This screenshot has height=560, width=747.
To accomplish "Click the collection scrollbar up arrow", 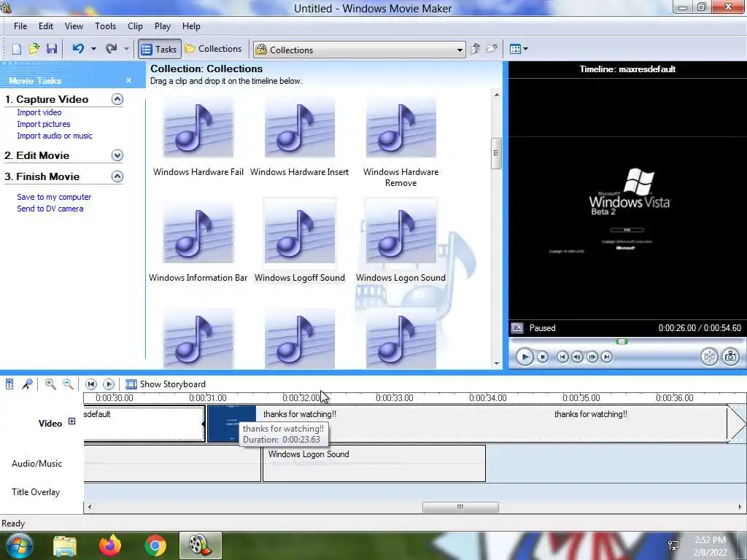I will click(496, 95).
